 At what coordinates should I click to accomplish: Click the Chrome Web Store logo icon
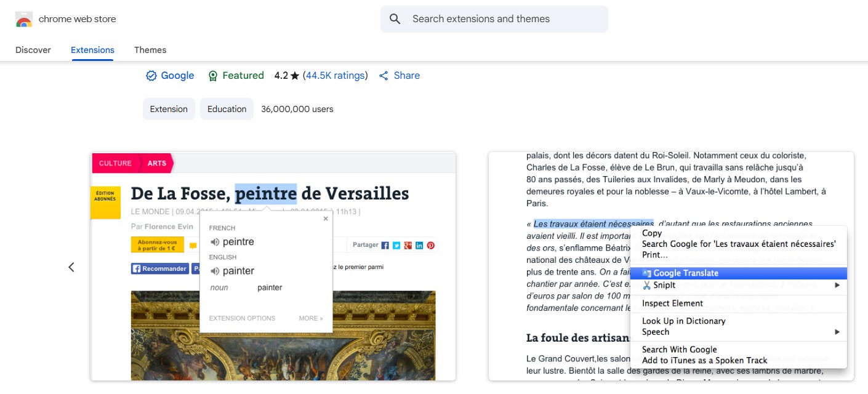24,19
